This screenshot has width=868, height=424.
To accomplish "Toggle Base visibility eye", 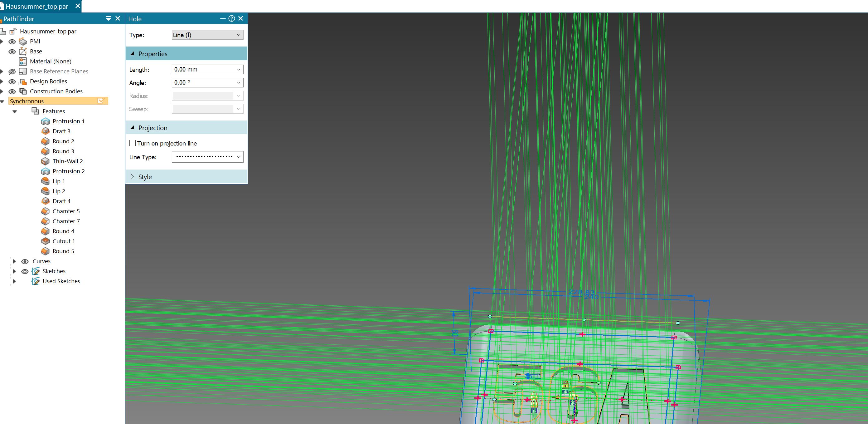I will (x=12, y=52).
